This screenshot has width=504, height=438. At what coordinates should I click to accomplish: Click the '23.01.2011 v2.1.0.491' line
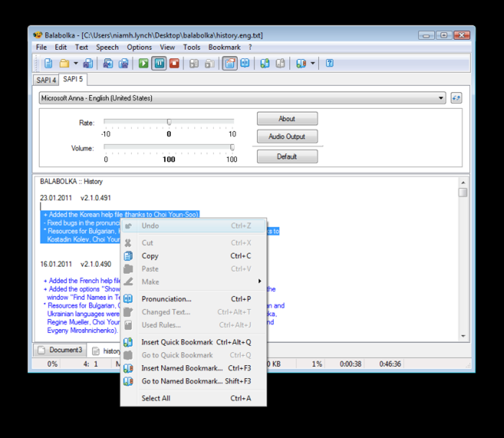(76, 198)
